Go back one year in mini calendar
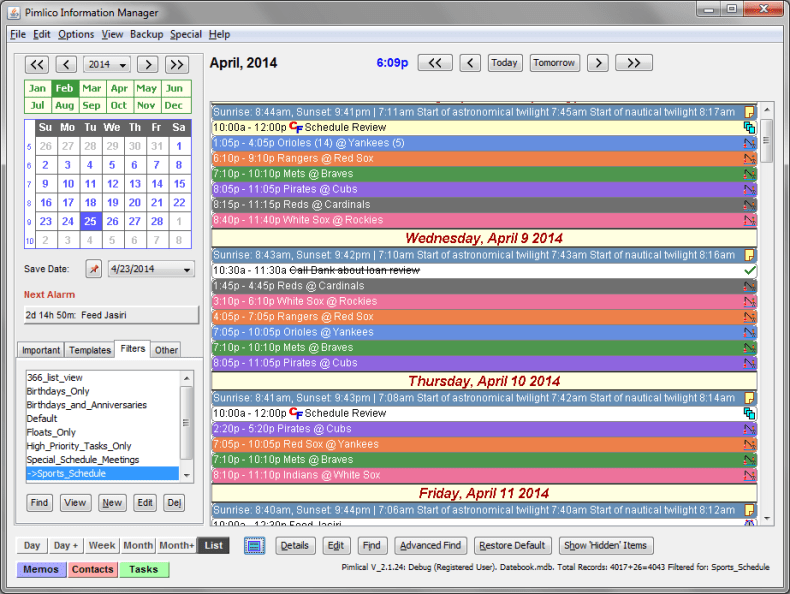 (37, 64)
